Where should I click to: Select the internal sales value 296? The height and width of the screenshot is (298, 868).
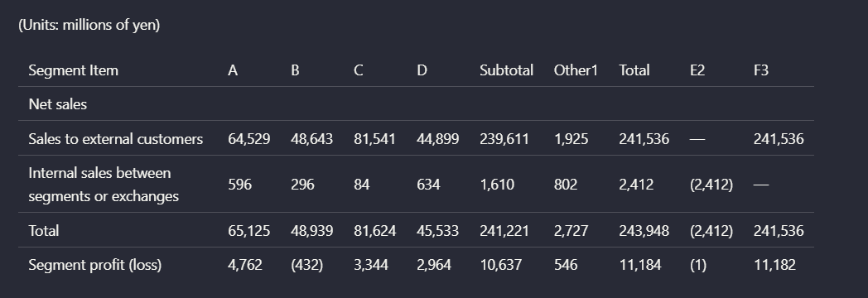303,185
